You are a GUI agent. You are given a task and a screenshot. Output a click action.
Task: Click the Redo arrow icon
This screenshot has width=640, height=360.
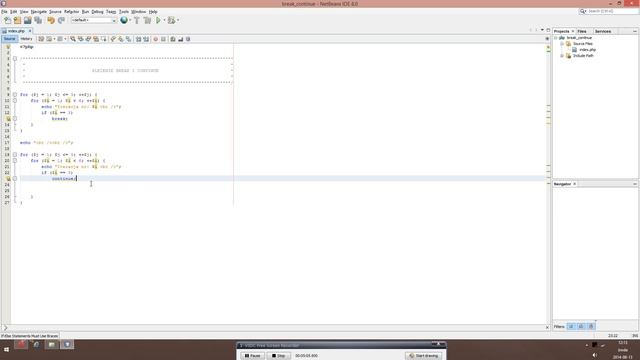pyautogui.click(x=61, y=20)
